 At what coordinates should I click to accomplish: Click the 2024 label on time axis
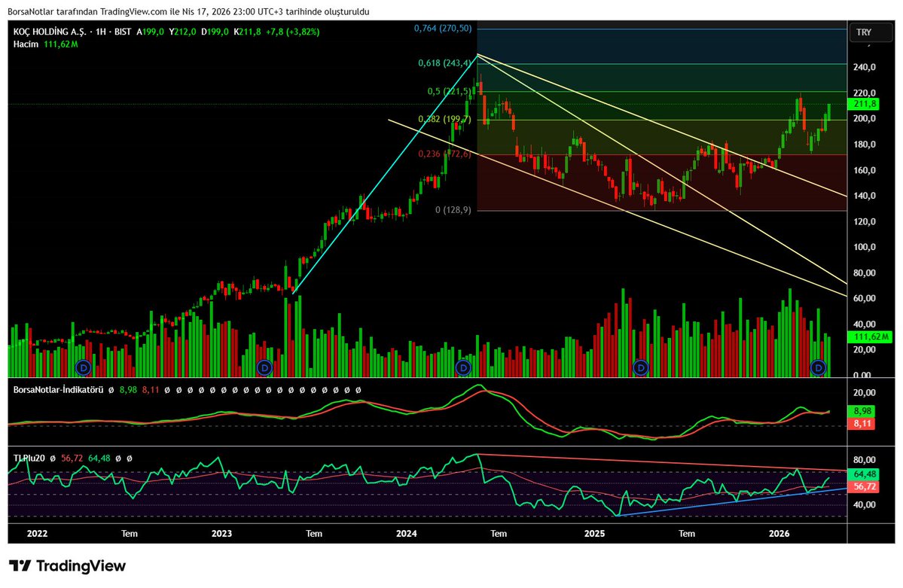click(x=407, y=533)
